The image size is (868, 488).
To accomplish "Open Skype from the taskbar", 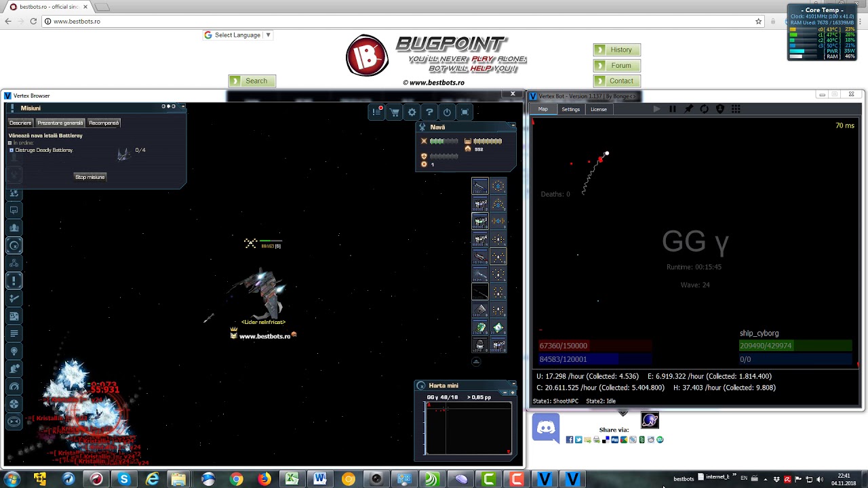I will pyautogui.click(x=124, y=479).
